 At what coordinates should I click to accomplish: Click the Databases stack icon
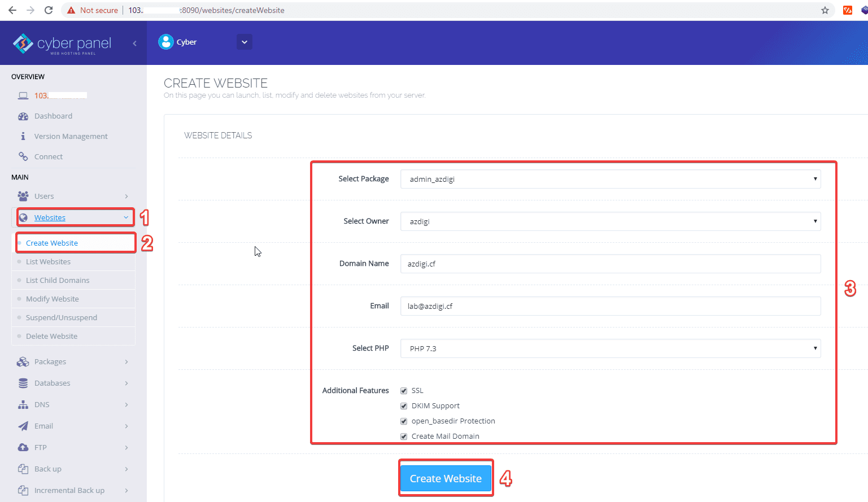click(23, 383)
